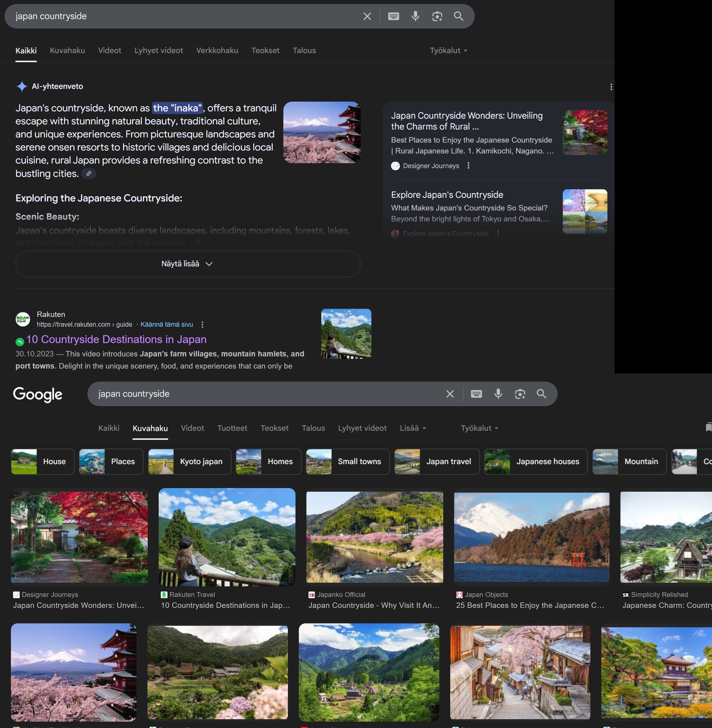Filter images by Places chip
This screenshot has height=728, width=712.
(x=111, y=462)
